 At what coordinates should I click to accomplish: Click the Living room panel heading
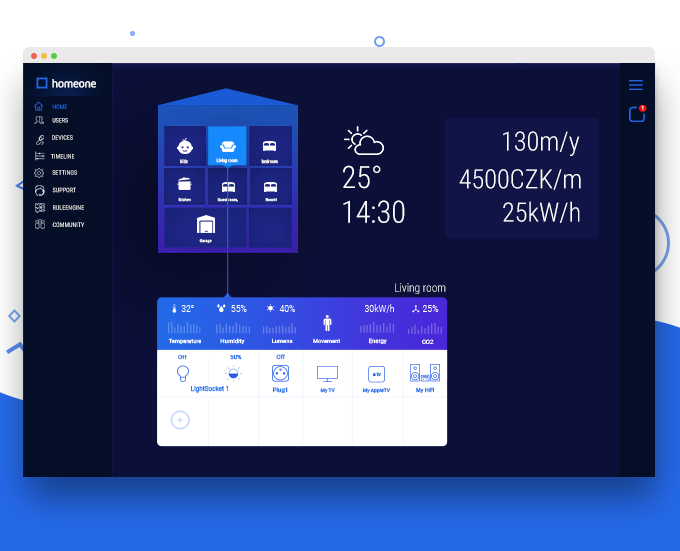pyautogui.click(x=420, y=288)
